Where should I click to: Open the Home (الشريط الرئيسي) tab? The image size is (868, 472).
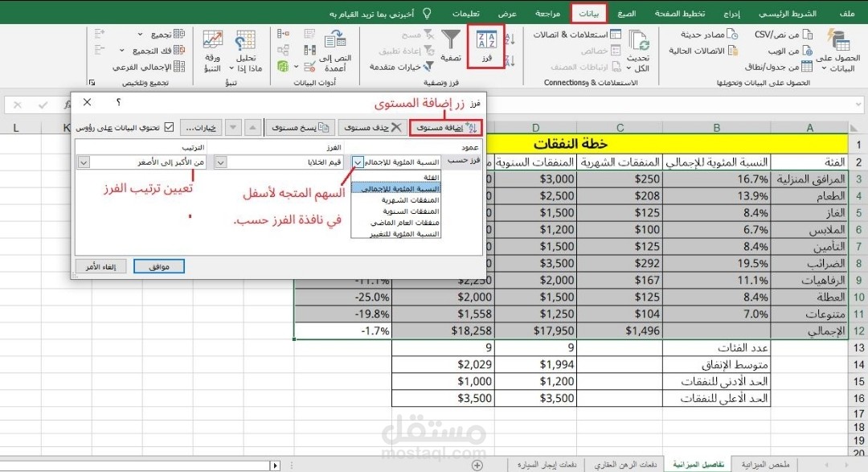(787, 14)
